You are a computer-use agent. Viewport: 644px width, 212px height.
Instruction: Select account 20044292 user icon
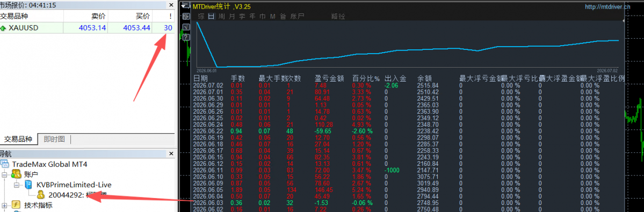(41, 195)
